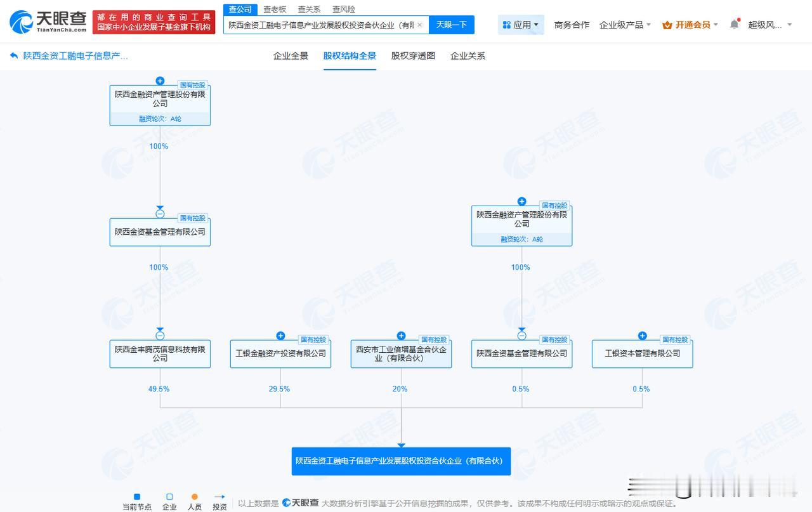
Task: Click the highlighted 陕西金资工融电子信息产业发展股权投资合伙企业 node
Action: coord(401,461)
